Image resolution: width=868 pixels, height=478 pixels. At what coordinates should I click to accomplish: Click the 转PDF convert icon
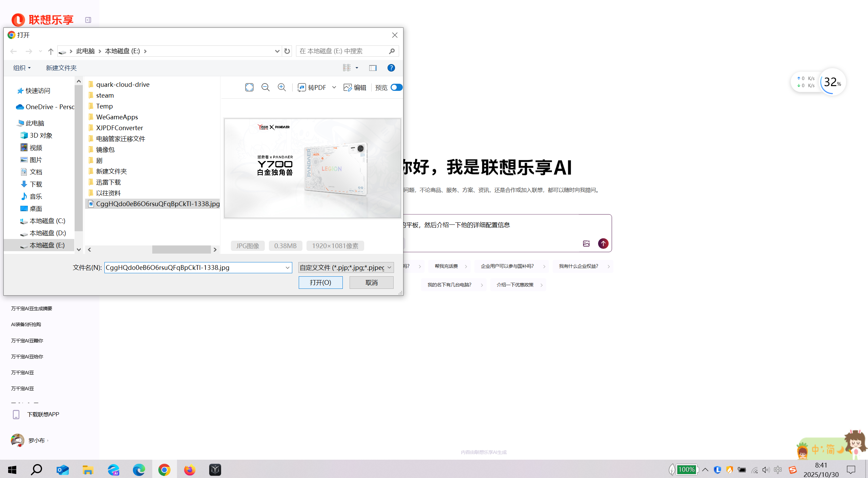(x=302, y=87)
